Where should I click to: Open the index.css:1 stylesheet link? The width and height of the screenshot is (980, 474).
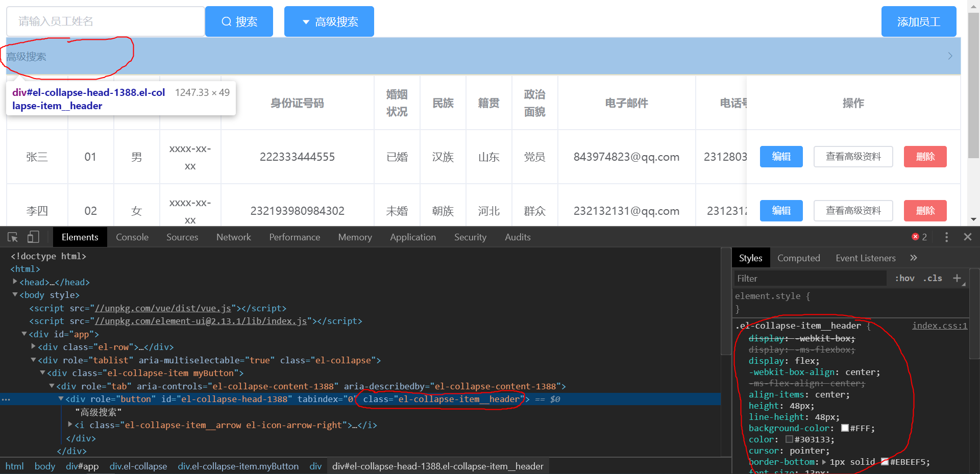(939, 326)
